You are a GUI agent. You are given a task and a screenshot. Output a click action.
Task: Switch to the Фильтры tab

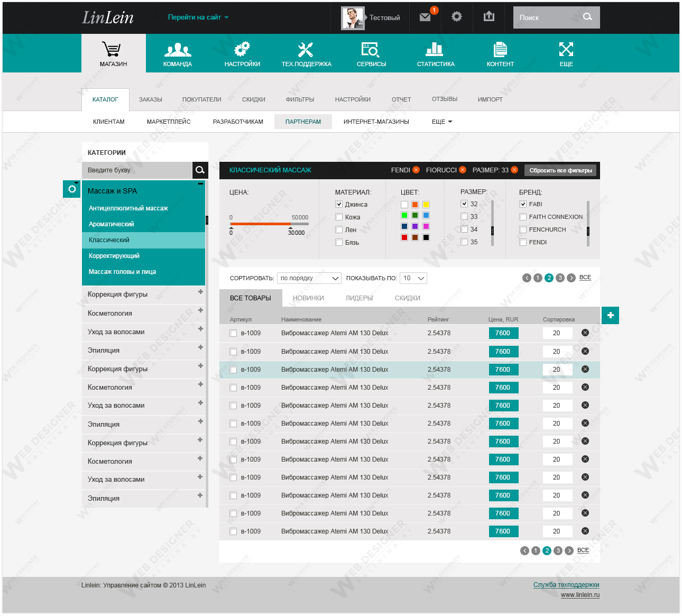300,99
